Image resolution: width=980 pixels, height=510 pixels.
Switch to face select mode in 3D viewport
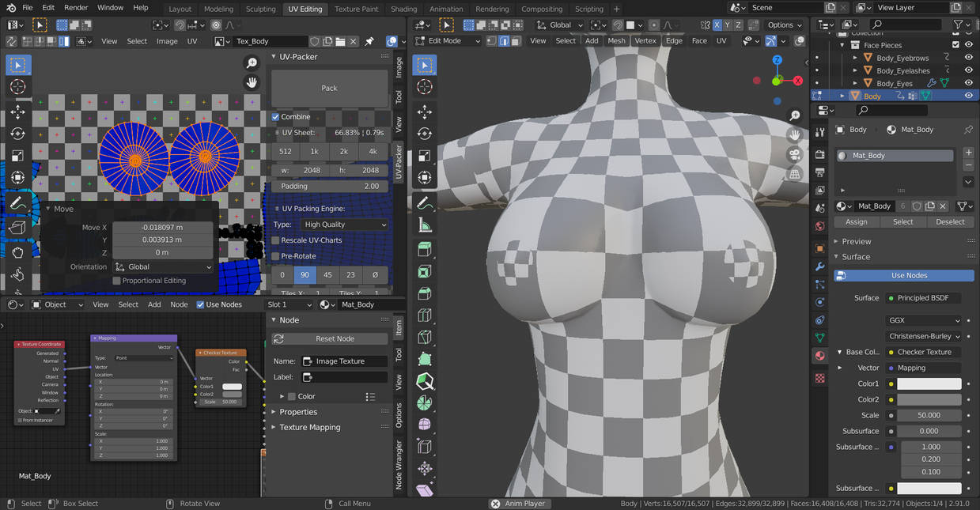[x=516, y=41]
